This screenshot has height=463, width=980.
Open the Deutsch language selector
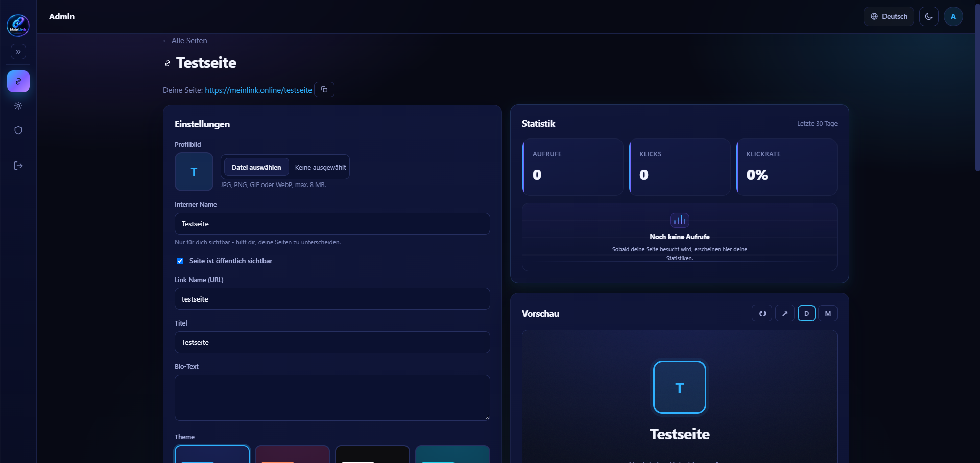(889, 16)
